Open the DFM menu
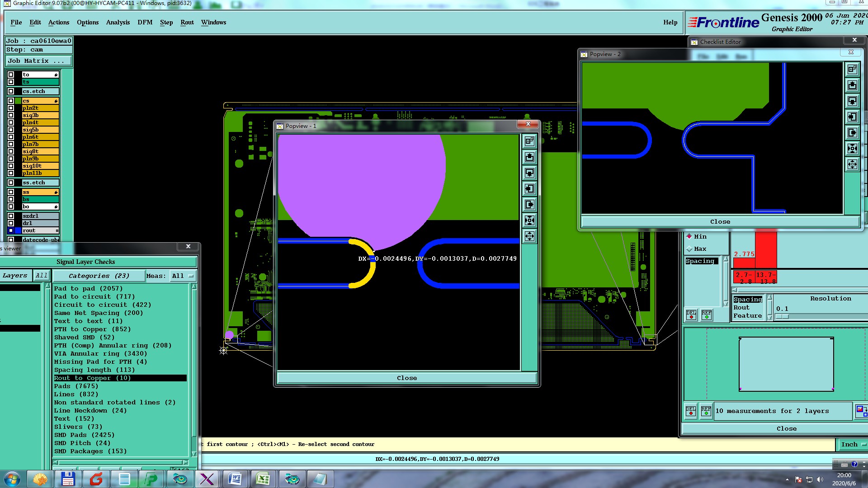Image resolution: width=868 pixels, height=488 pixels. tap(145, 22)
